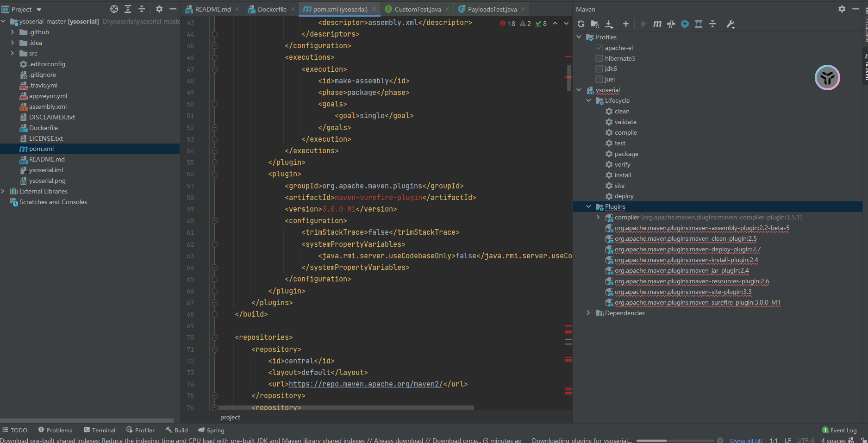Collapse all in Project panel
Screen dimensions: 868x443
coord(142,9)
